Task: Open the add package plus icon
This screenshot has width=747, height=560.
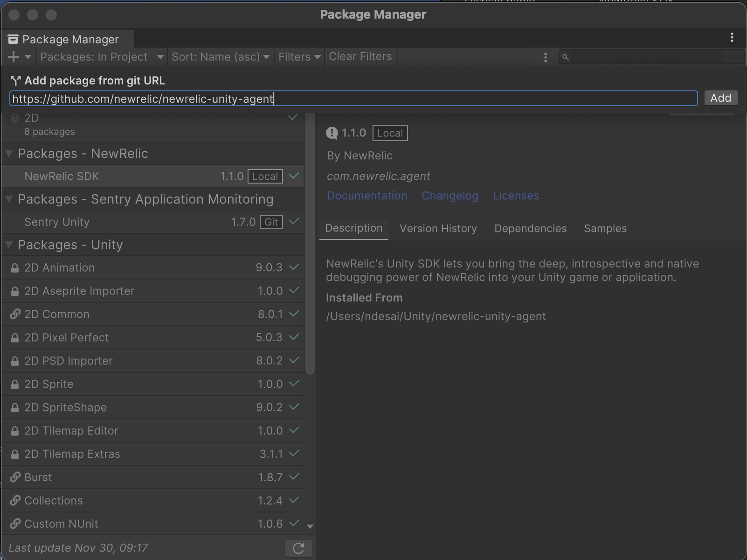Action: (x=13, y=56)
